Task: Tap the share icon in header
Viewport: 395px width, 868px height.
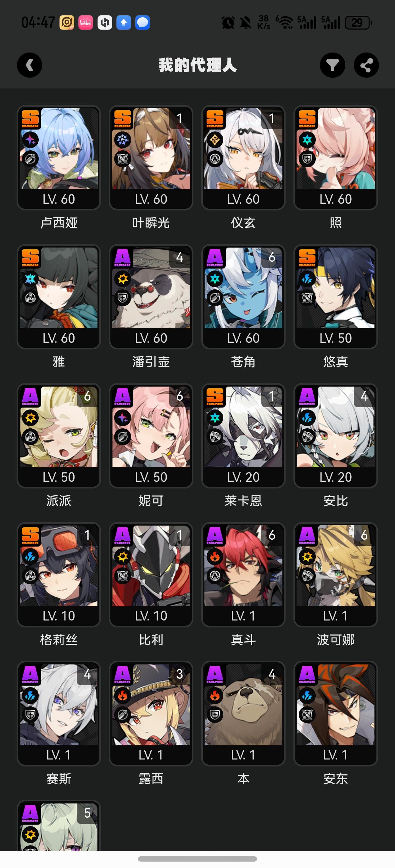Action: click(366, 65)
